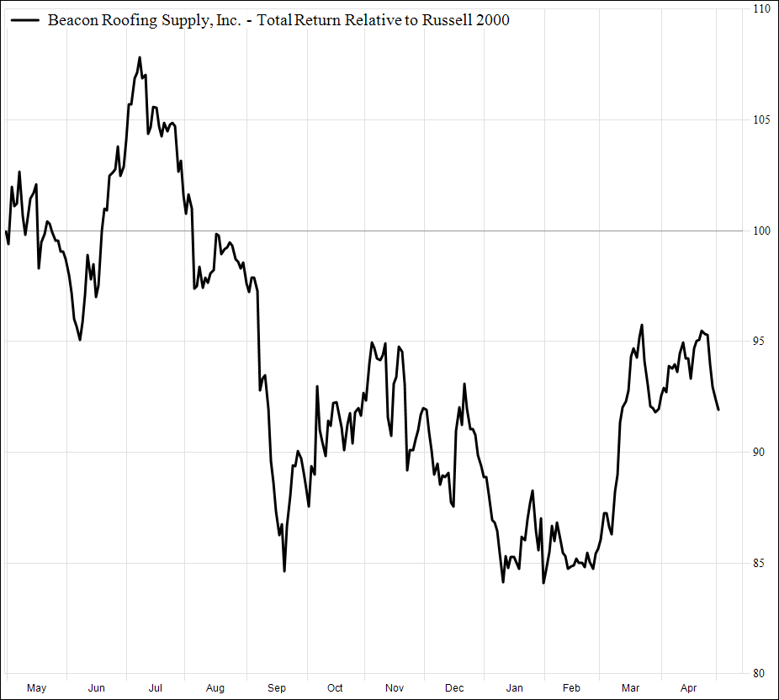Select the Jan axis label
779x700 pixels.
click(x=513, y=687)
